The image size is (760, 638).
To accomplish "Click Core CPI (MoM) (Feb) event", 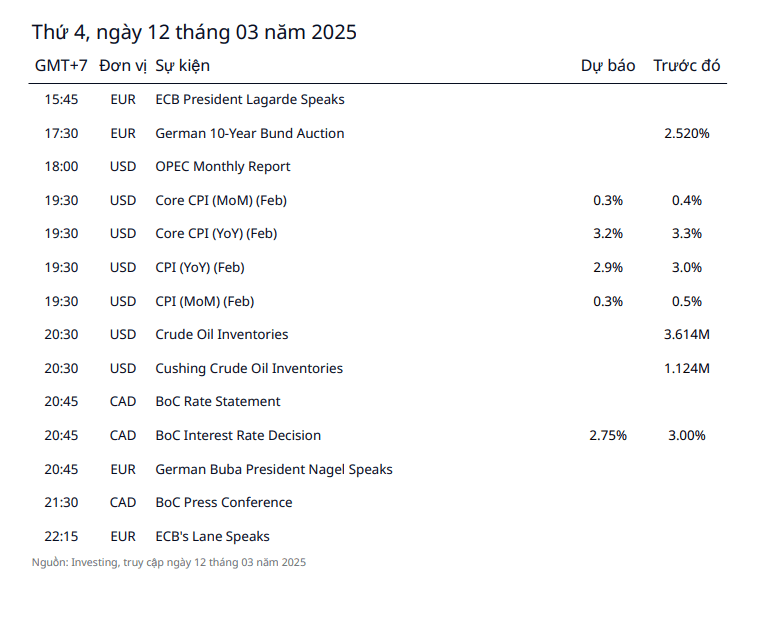I will pos(220,200).
